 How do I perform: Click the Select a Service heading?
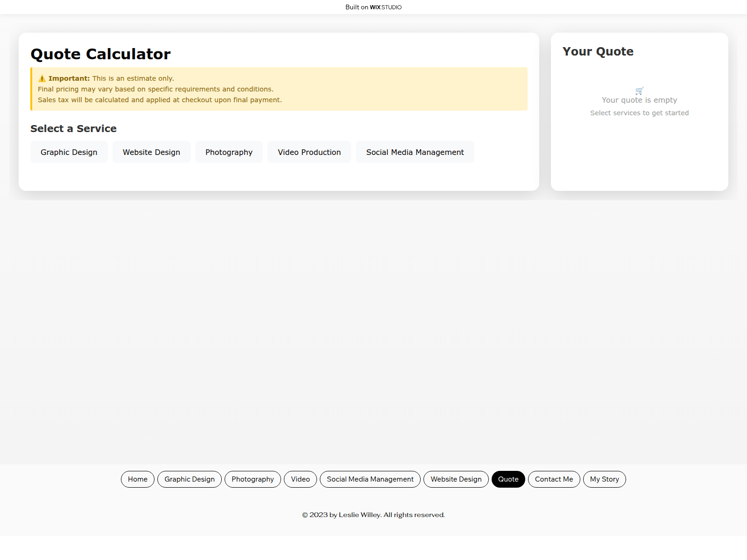(x=73, y=128)
